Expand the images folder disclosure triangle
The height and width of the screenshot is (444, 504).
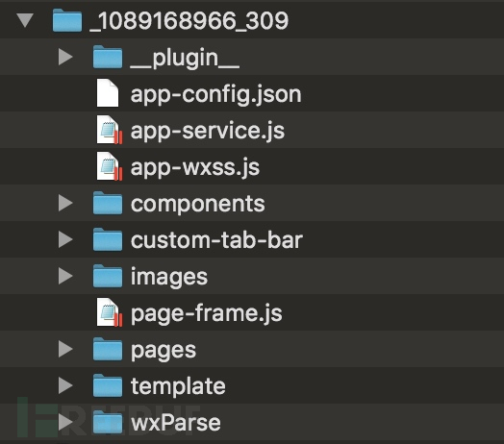click(65, 276)
